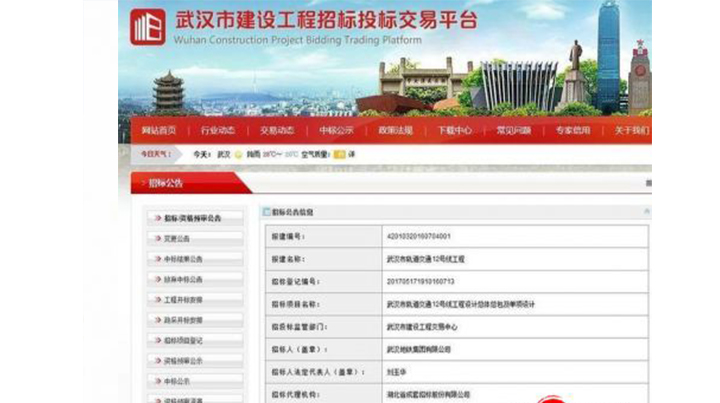Open 关于我们 navigation item
720x403 pixels.
(x=632, y=130)
